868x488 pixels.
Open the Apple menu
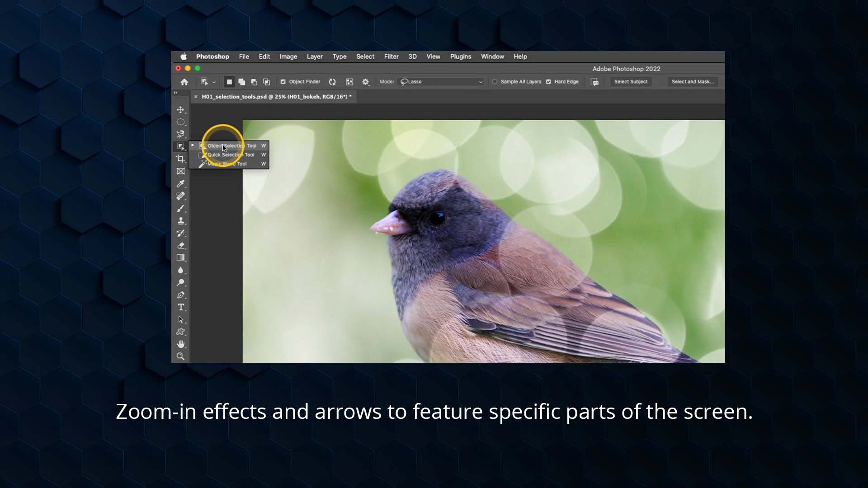point(184,56)
